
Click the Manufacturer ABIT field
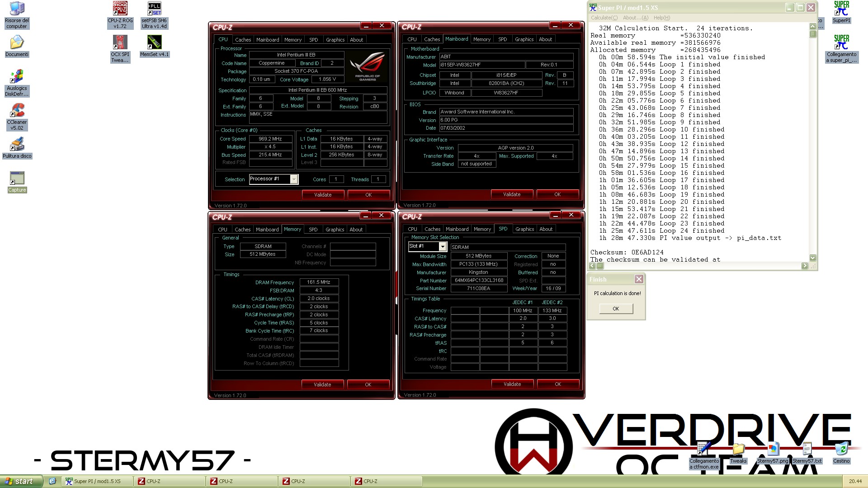coord(506,56)
